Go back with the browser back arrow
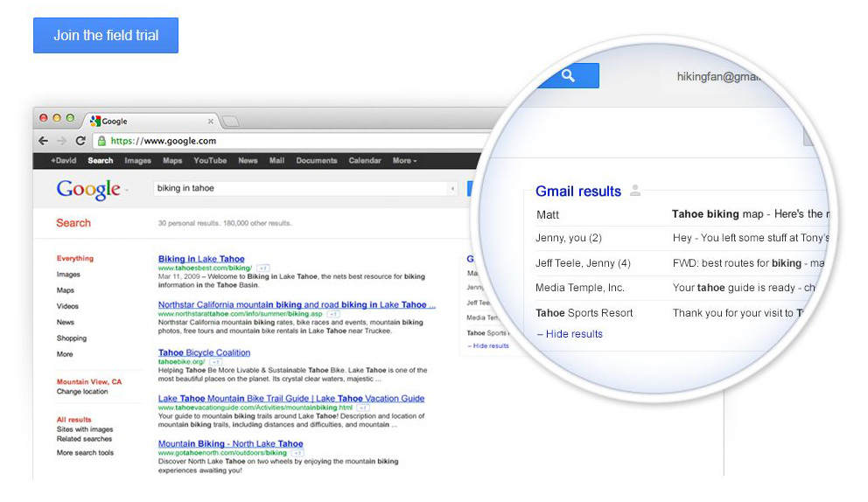Image resolution: width=868 pixels, height=502 pixels. point(43,141)
